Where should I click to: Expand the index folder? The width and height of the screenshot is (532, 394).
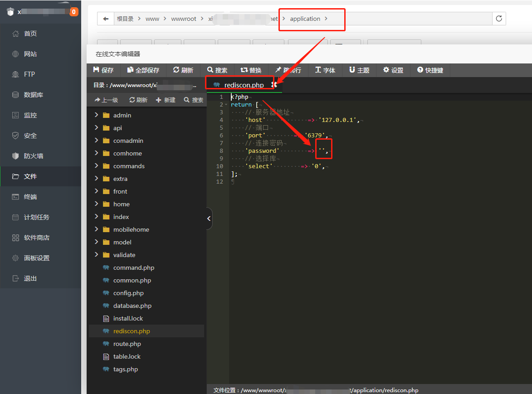pyautogui.click(x=96, y=217)
